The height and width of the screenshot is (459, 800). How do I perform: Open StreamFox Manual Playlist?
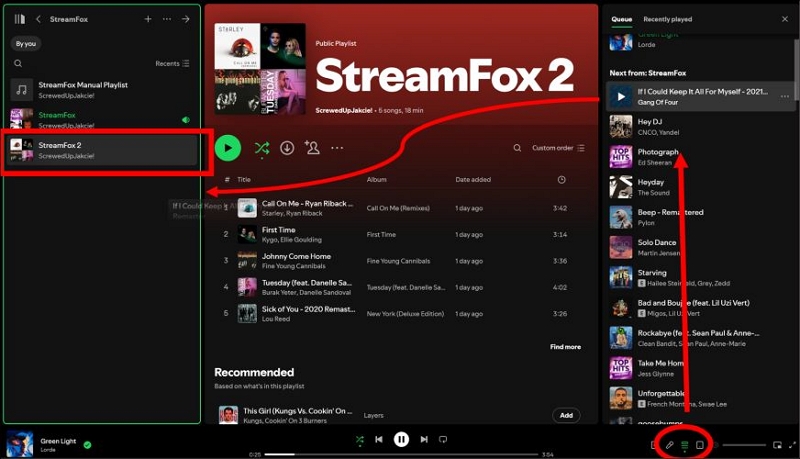pyautogui.click(x=102, y=90)
